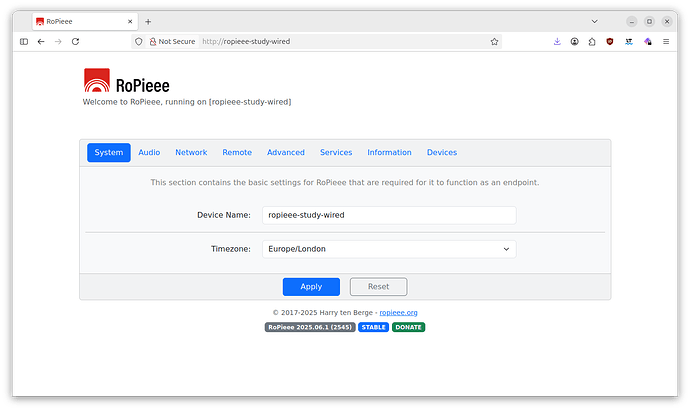Minimize the browser window

pos(631,21)
